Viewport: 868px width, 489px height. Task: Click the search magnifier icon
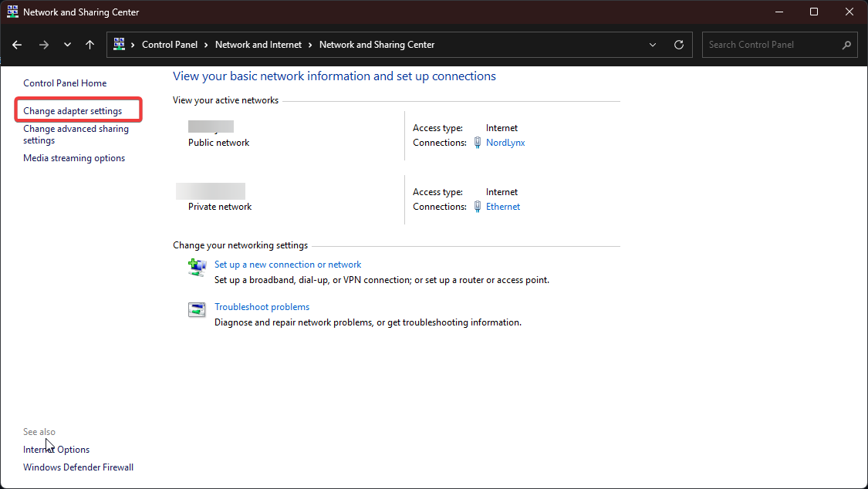coord(846,45)
